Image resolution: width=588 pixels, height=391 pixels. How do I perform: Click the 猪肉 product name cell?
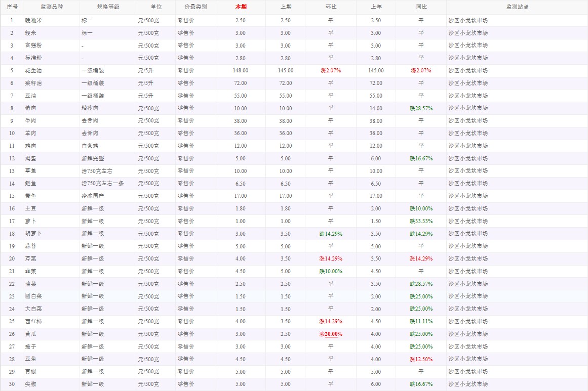[x=30, y=108]
